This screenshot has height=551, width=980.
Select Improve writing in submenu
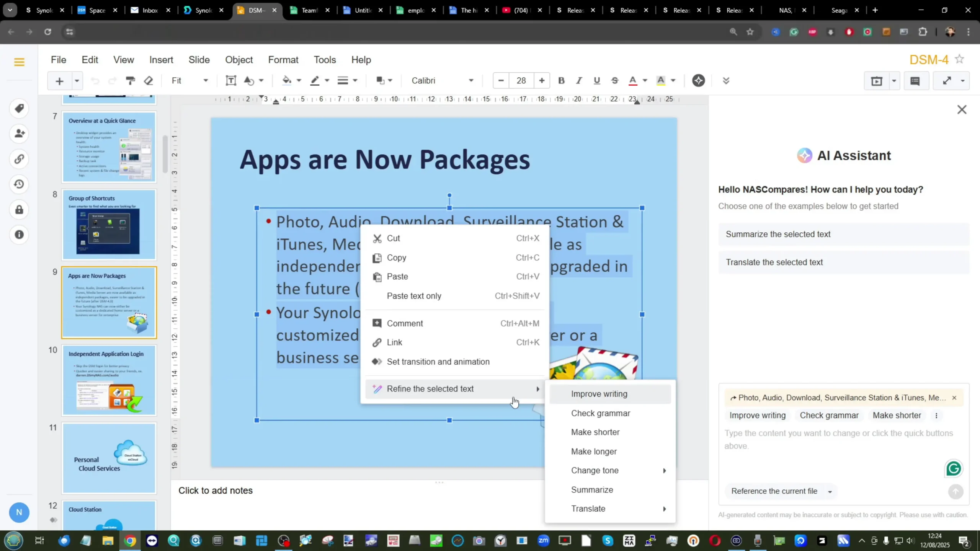click(x=611, y=394)
